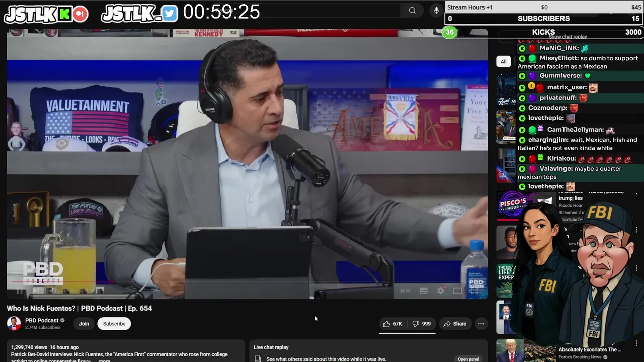644x362 pixels.
Task: Dislike the video showing 999
Action: pyautogui.click(x=422, y=324)
